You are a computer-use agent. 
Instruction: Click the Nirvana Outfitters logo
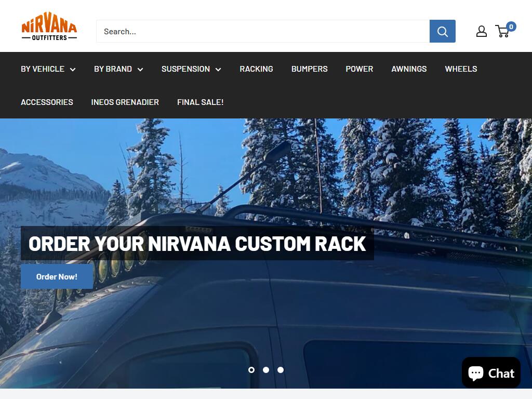(x=49, y=26)
